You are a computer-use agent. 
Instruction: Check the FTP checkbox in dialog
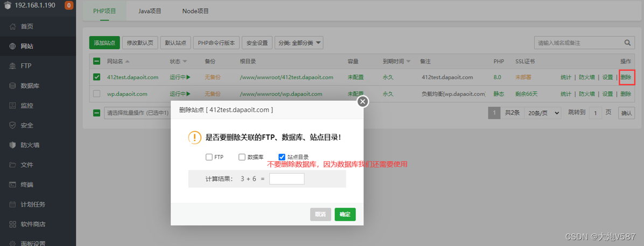point(209,157)
